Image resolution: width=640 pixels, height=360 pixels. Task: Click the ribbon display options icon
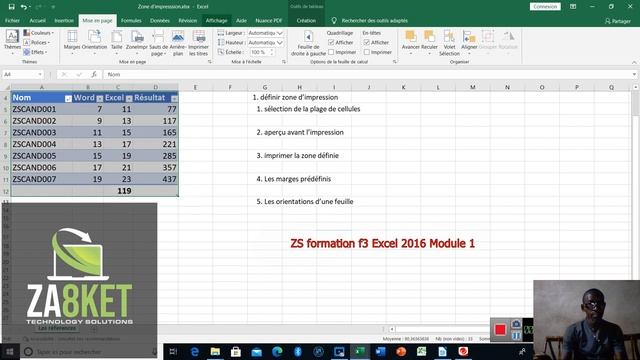click(573, 7)
